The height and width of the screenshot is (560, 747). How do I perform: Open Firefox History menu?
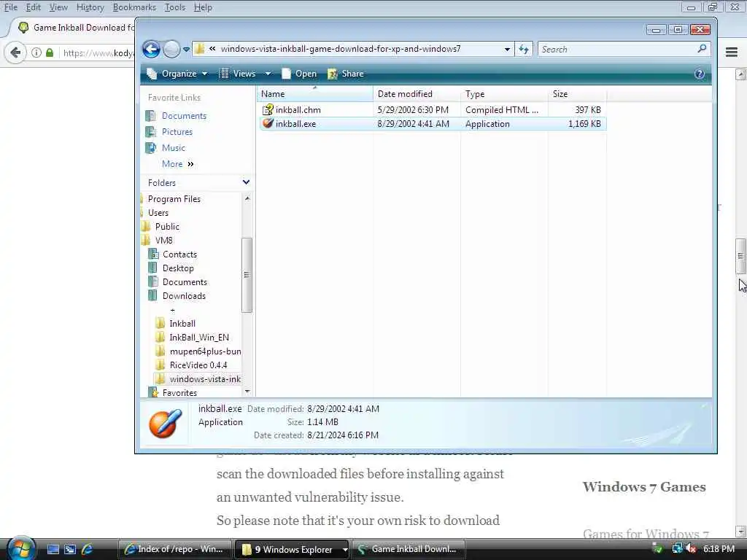coord(90,7)
